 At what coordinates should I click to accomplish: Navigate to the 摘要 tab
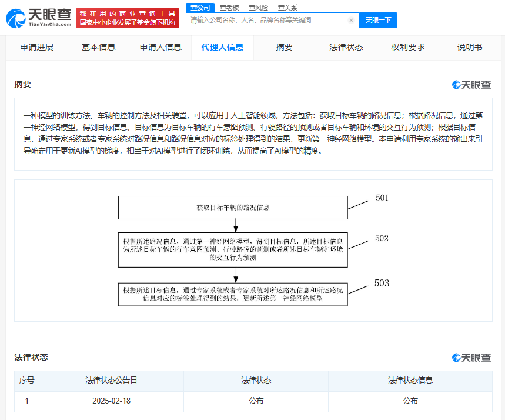[x=284, y=47]
